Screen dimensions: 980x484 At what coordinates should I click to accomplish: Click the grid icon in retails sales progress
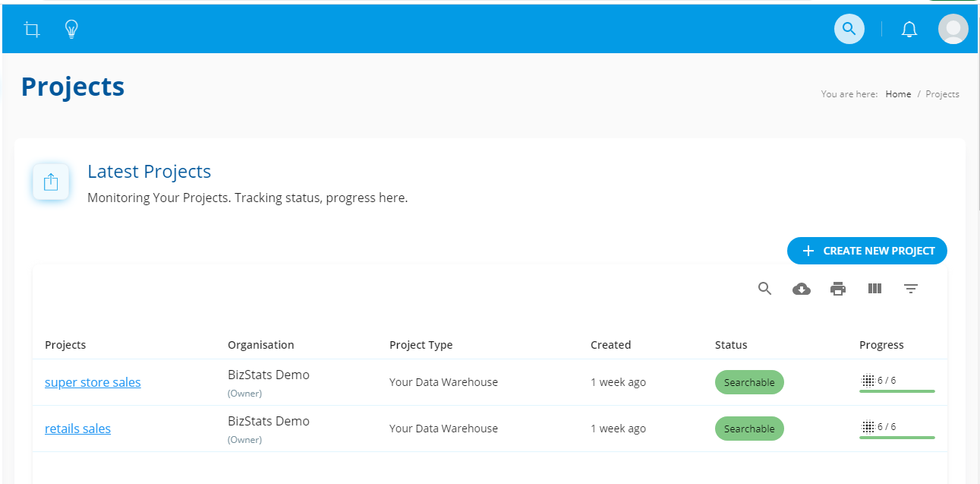868,427
